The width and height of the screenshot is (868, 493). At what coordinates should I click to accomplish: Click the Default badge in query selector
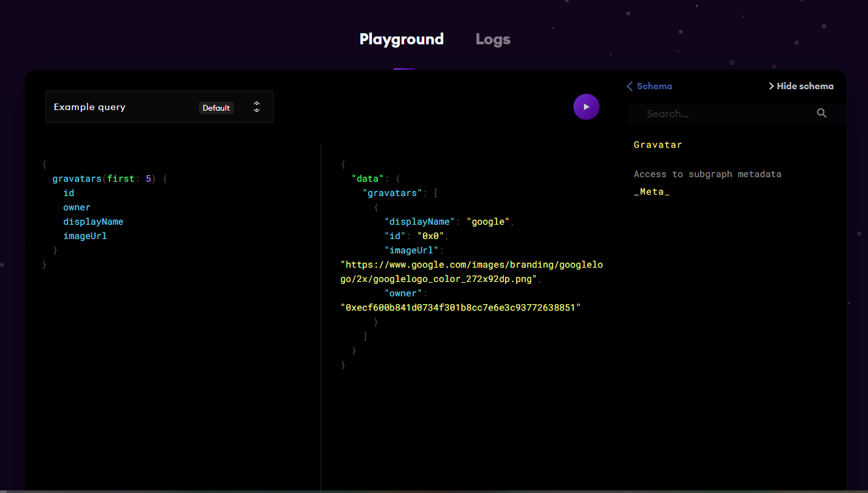216,108
